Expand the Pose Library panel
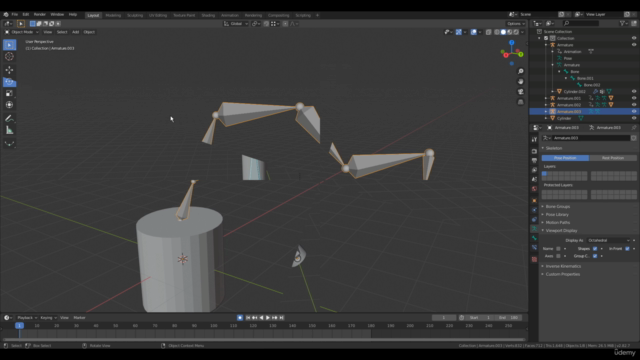Image resolution: width=640 pixels, height=360 pixels. point(557,215)
